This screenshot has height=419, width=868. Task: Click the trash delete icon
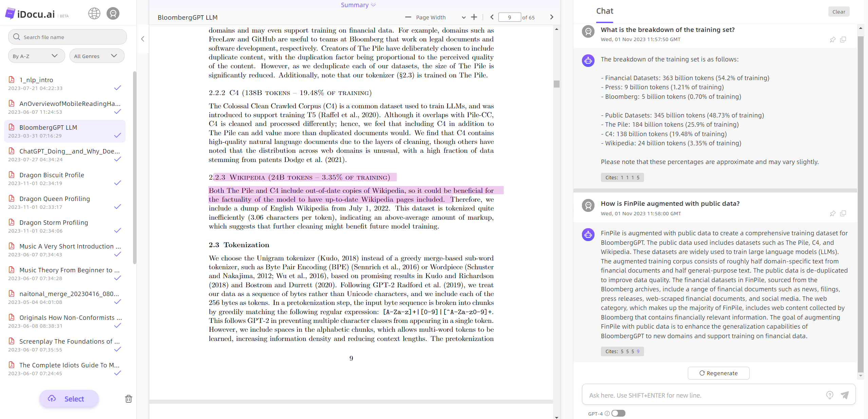[x=129, y=399]
